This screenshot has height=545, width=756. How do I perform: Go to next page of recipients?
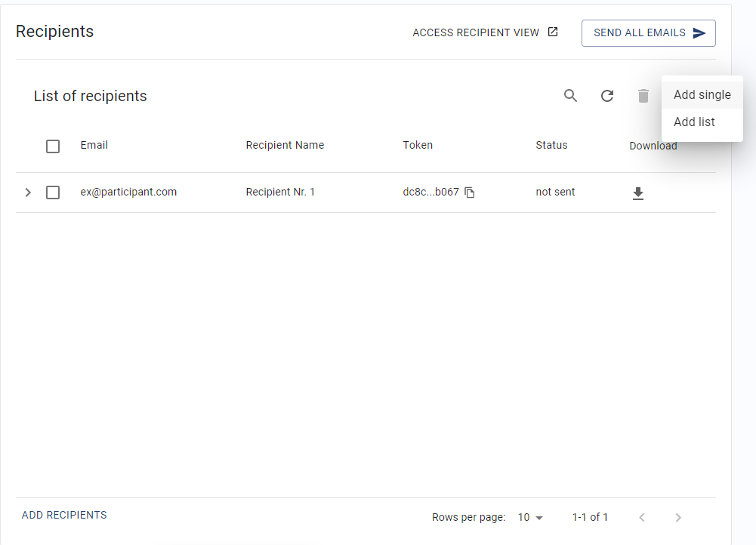[x=678, y=517]
